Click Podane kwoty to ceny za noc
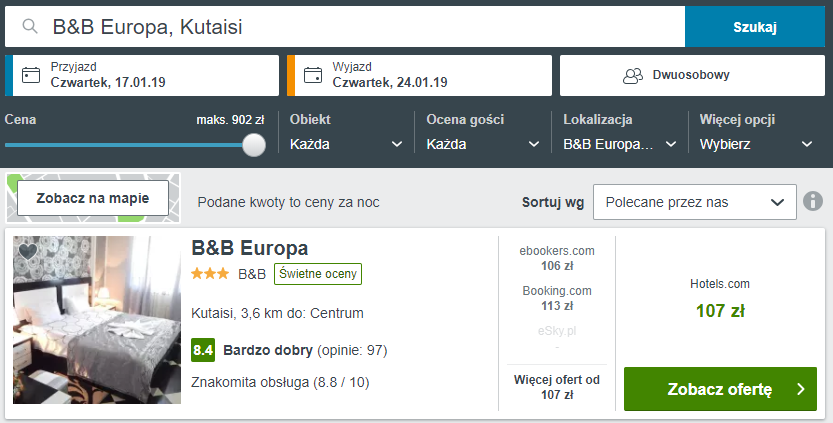This screenshot has height=423, width=833. click(288, 202)
